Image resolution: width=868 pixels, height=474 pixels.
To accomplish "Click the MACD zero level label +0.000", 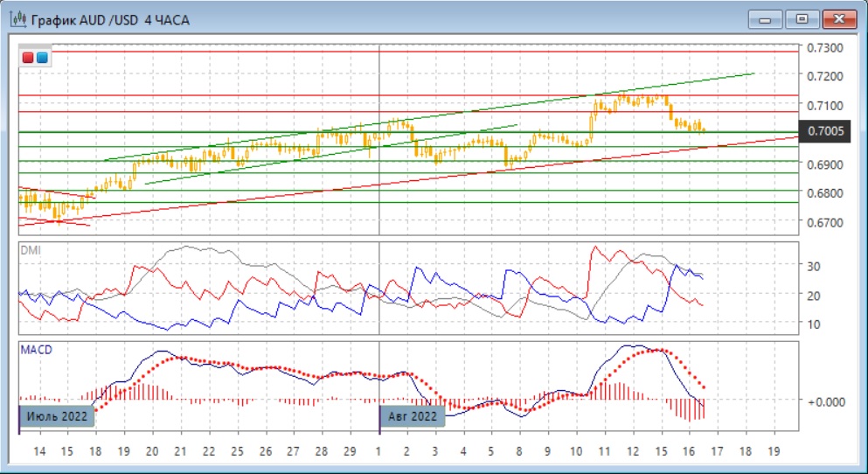I will pyautogui.click(x=826, y=401).
